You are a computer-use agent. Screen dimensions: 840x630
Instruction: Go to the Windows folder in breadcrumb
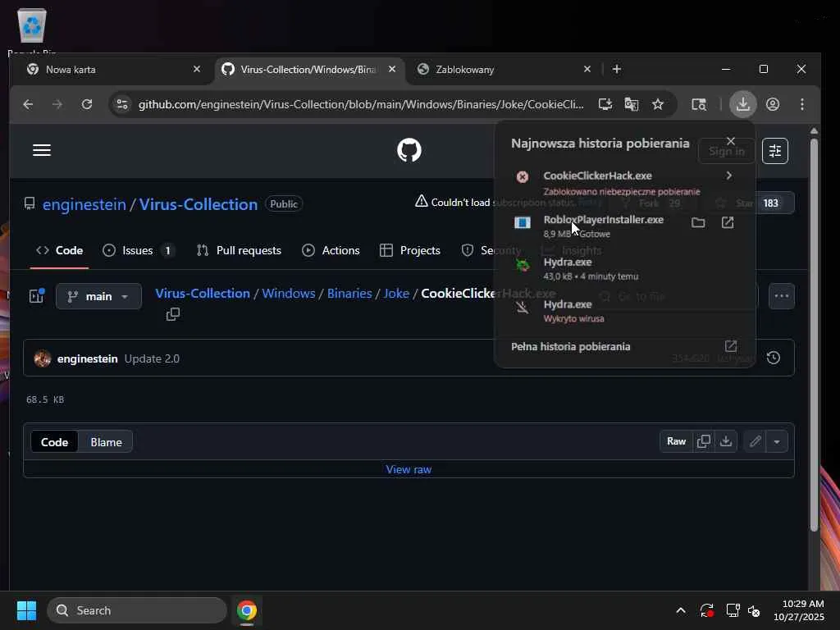coord(288,294)
